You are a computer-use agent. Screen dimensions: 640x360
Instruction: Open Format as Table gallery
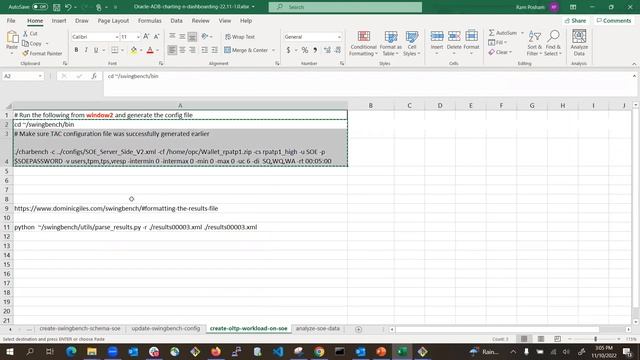pos(391,43)
